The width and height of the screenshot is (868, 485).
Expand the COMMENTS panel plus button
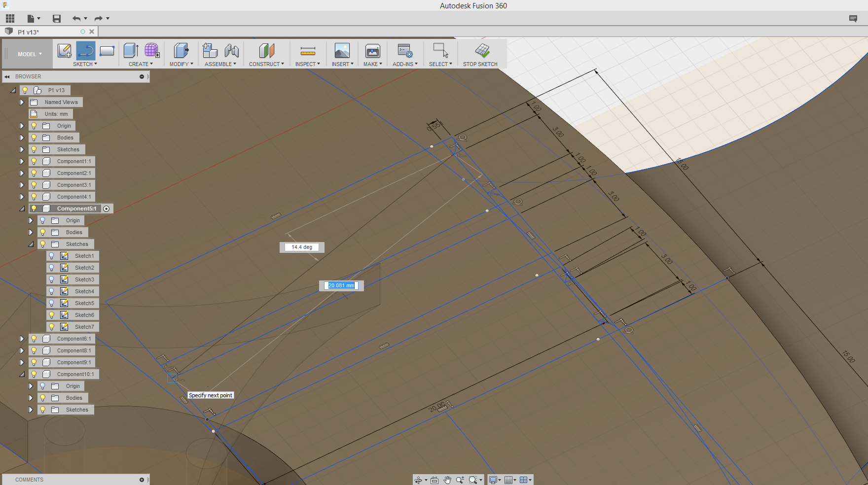(142, 480)
